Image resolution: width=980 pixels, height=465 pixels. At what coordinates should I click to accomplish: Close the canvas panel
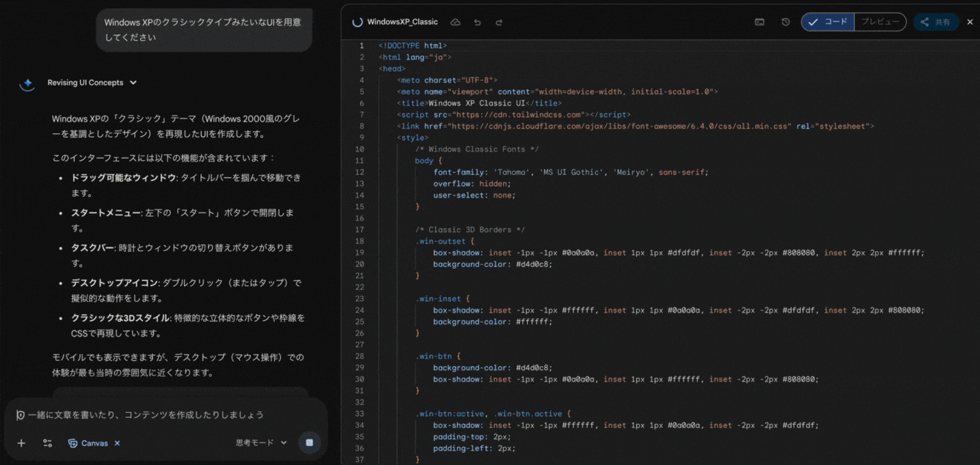(970, 22)
